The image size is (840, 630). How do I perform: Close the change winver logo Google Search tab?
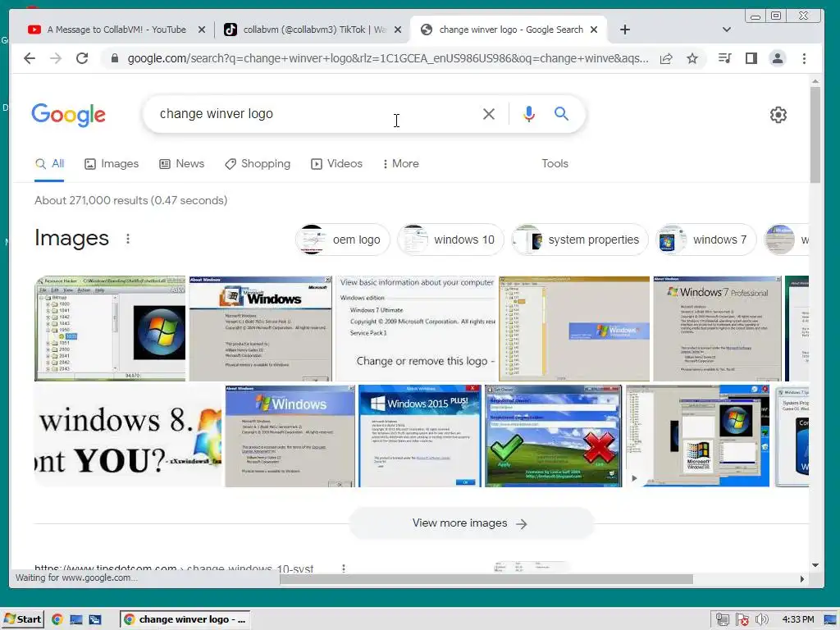coord(594,30)
